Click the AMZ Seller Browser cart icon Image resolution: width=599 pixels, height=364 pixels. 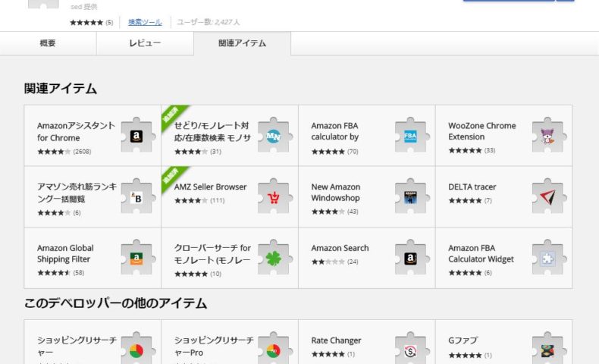[x=274, y=196]
